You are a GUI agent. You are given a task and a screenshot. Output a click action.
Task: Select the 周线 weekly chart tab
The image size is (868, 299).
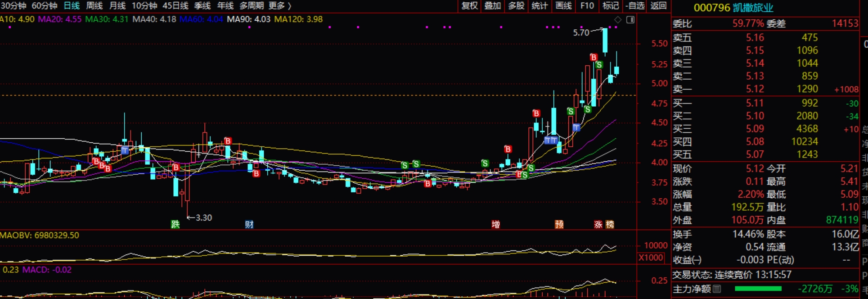(94, 6)
